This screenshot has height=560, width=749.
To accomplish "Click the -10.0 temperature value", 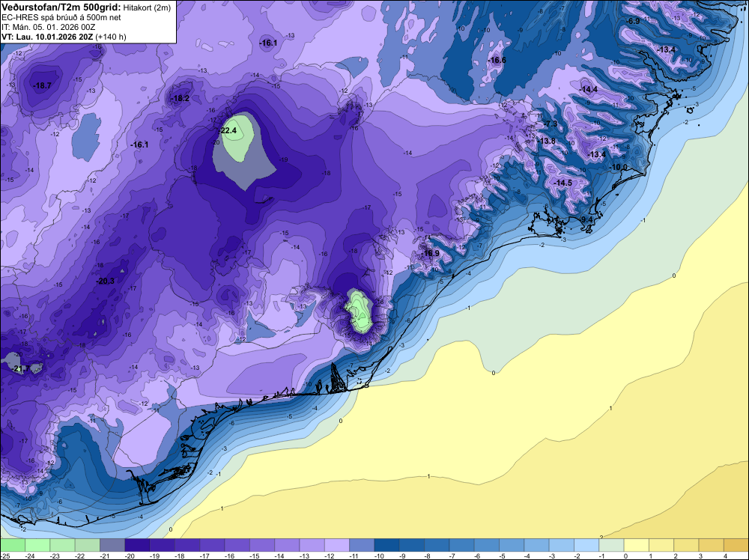I will [619, 167].
